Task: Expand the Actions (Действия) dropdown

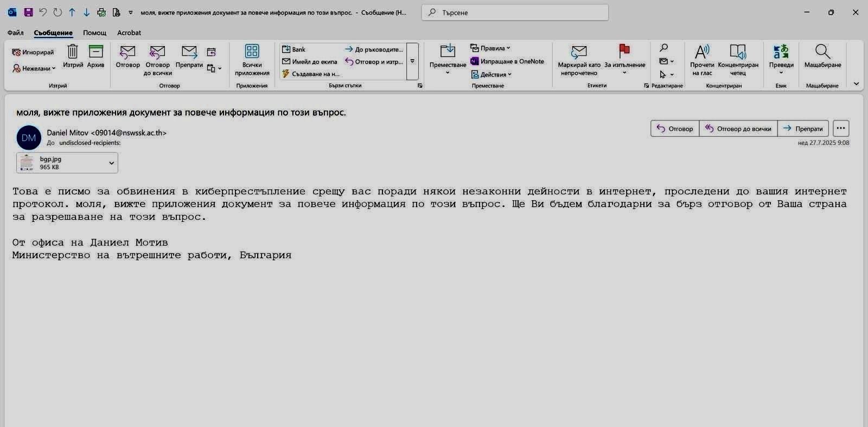Action: pyautogui.click(x=492, y=74)
